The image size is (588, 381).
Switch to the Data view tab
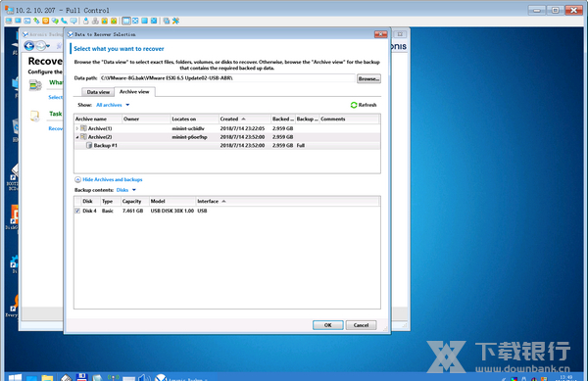pos(98,92)
